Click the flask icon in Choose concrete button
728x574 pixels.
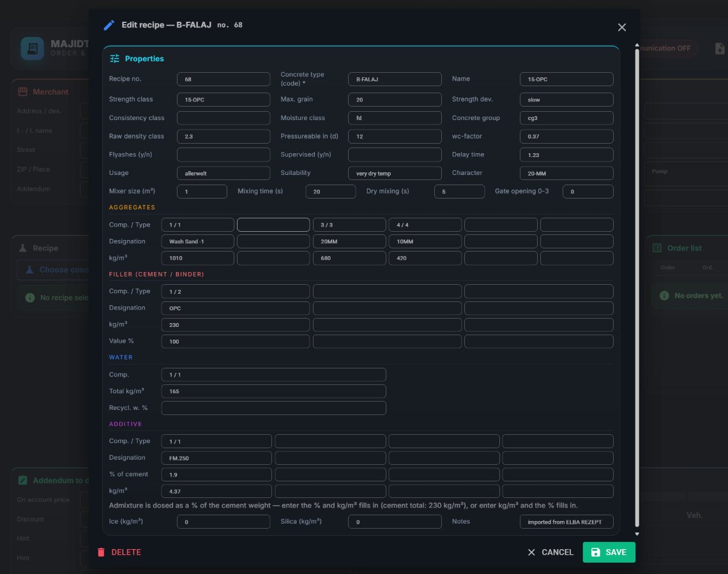pos(29,269)
